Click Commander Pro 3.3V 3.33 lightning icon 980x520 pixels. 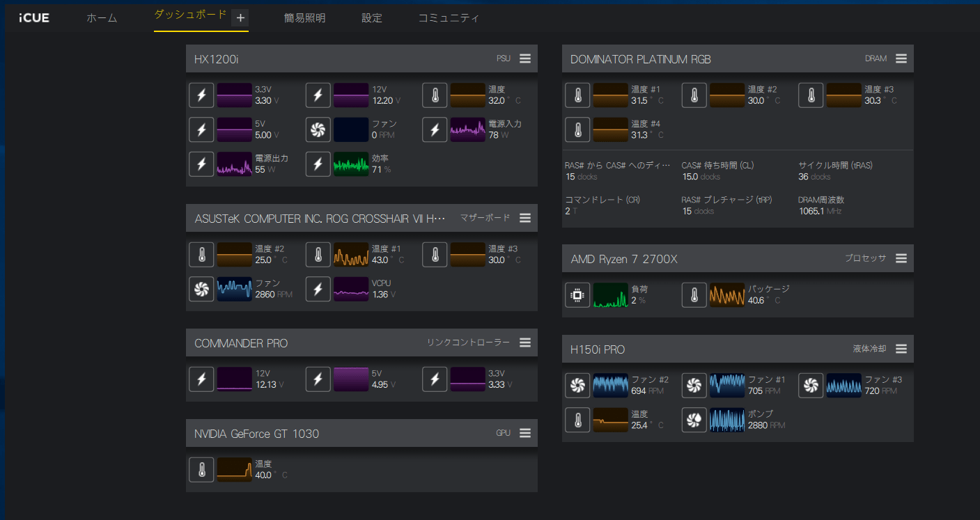pyautogui.click(x=435, y=379)
